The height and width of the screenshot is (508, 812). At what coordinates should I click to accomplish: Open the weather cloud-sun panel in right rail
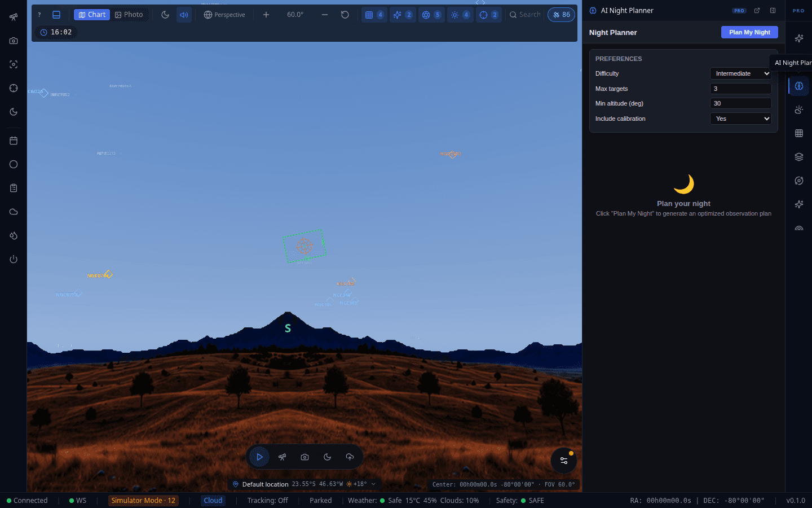[799, 110]
